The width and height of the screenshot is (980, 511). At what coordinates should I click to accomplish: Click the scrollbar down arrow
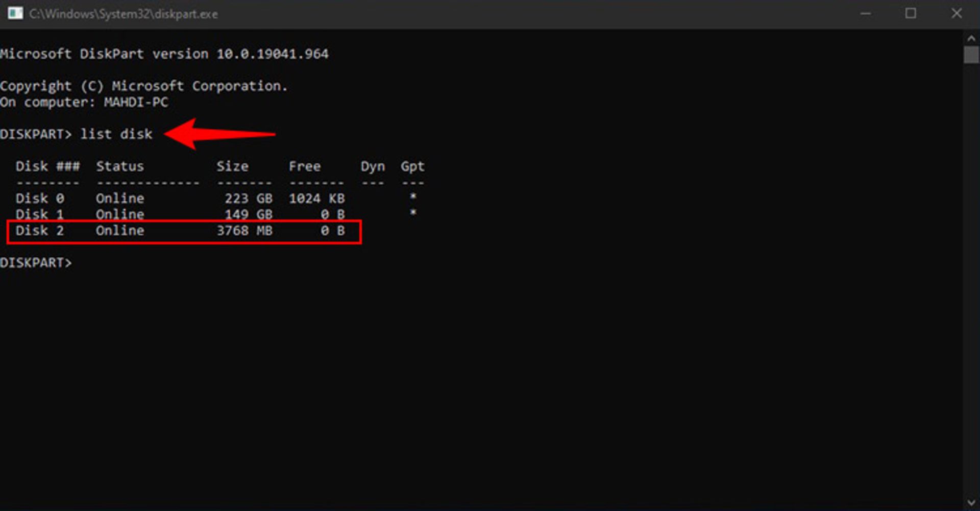pos(971,502)
